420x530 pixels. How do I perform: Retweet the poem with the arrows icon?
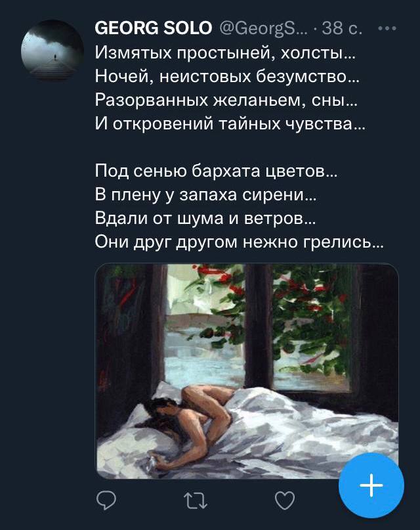(196, 500)
